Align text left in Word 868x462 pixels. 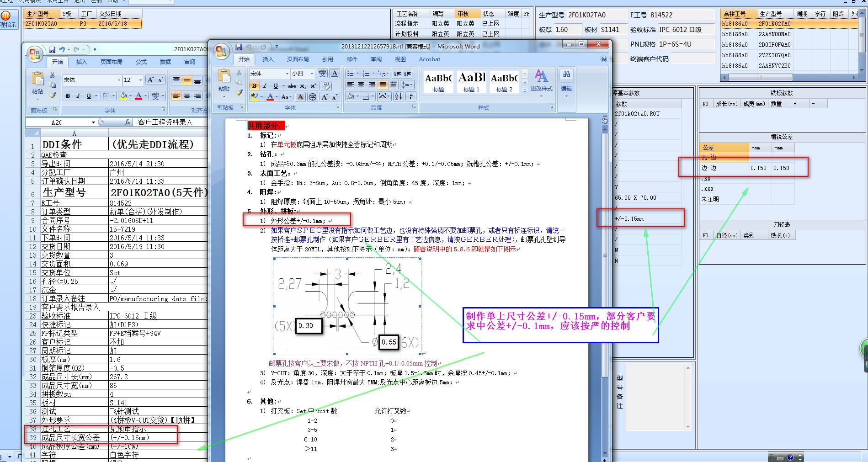(x=351, y=85)
